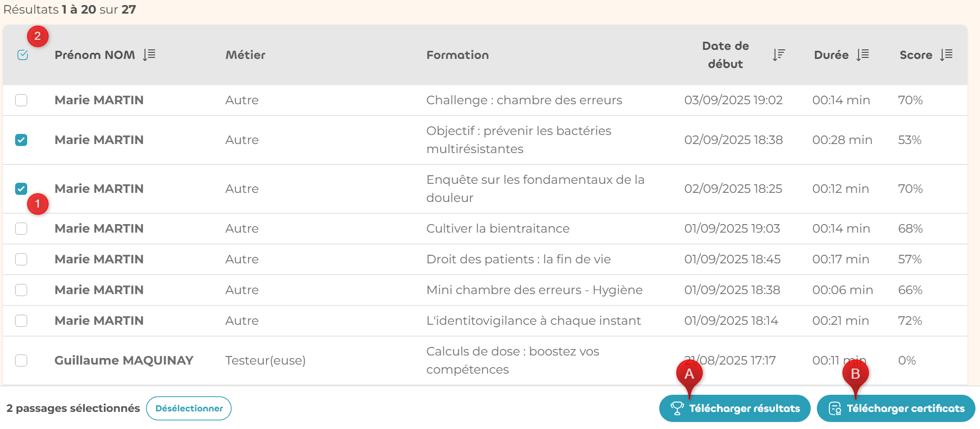980x429 pixels.
Task: Check the Guillaume MAQUINAY row checkbox
Action: click(21, 361)
